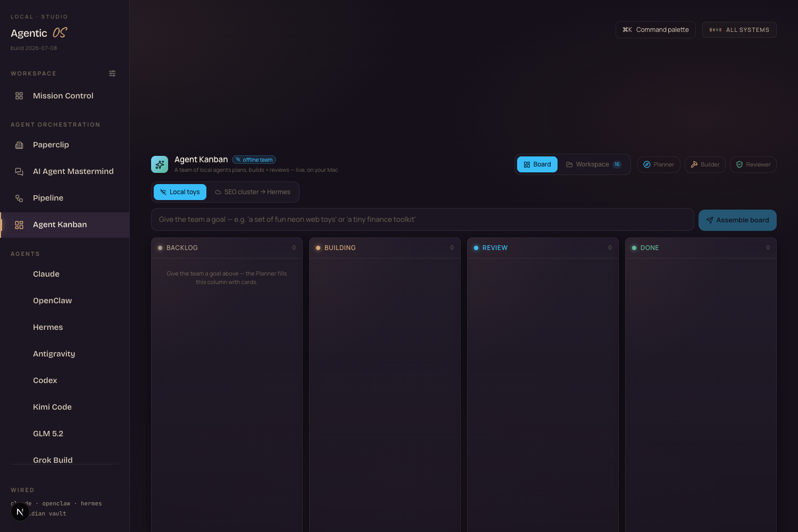Click the Builder hammer icon
Screen dimensions: 798x532
coord(694,164)
